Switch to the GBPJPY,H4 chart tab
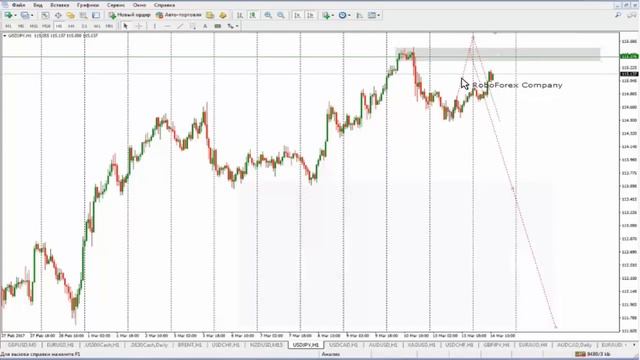Screen dimensions: 640x360 [496, 345]
